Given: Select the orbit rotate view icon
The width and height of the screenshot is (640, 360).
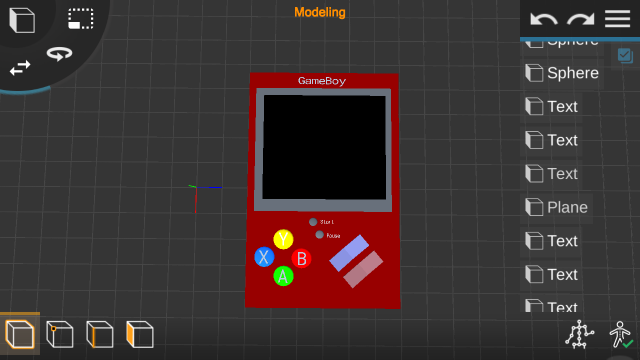Looking at the screenshot, I should [x=59, y=54].
